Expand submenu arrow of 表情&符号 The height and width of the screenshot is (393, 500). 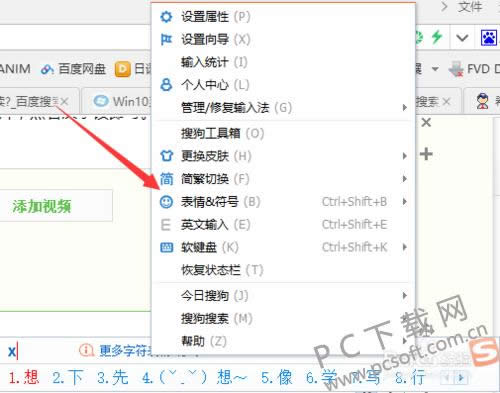point(404,201)
